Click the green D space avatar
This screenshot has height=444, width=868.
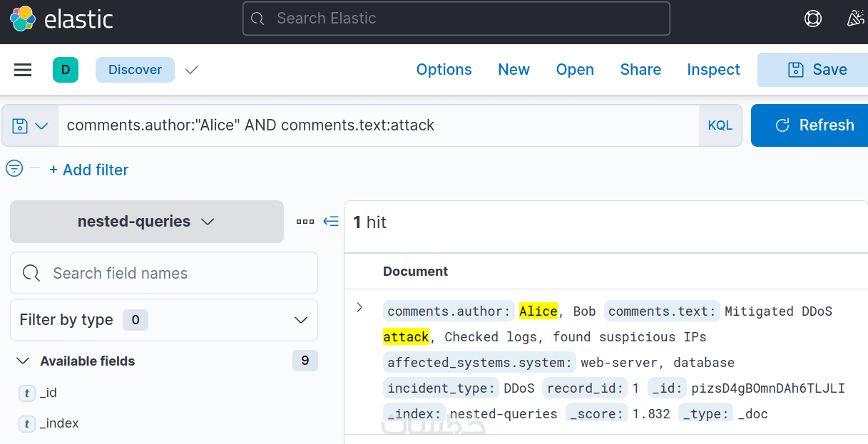click(x=66, y=70)
